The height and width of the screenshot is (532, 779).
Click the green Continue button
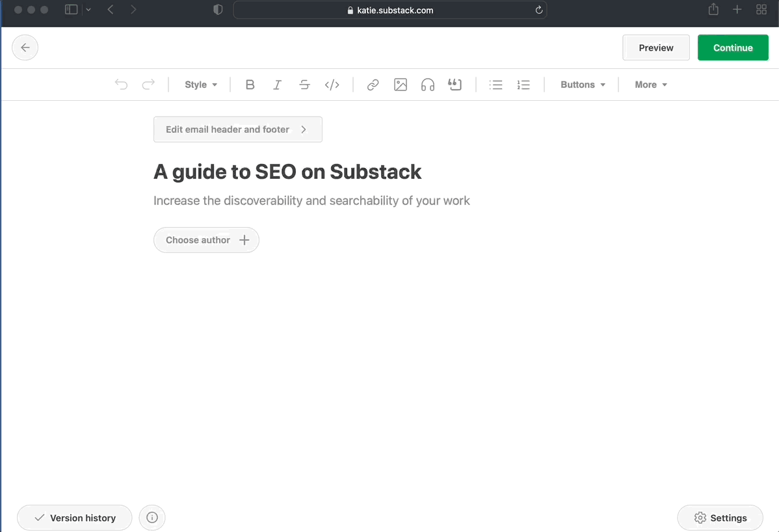(x=733, y=47)
